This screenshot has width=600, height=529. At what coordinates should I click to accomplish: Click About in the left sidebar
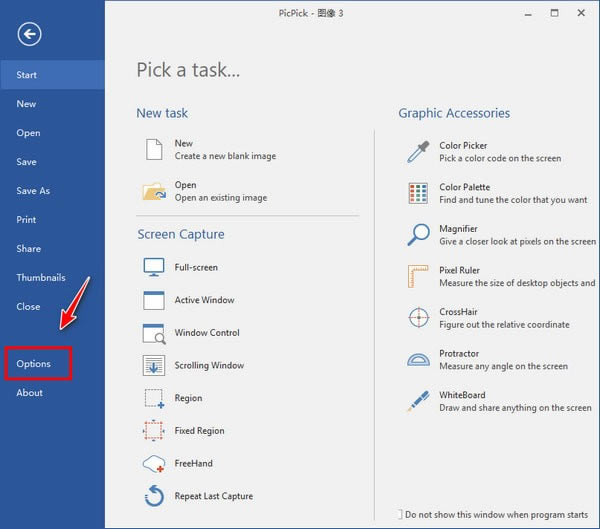click(x=30, y=393)
